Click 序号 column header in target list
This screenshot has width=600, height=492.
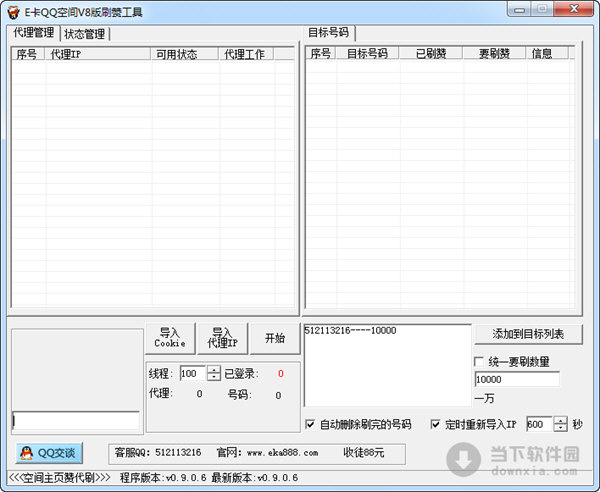pyautogui.click(x=321, y=53)
